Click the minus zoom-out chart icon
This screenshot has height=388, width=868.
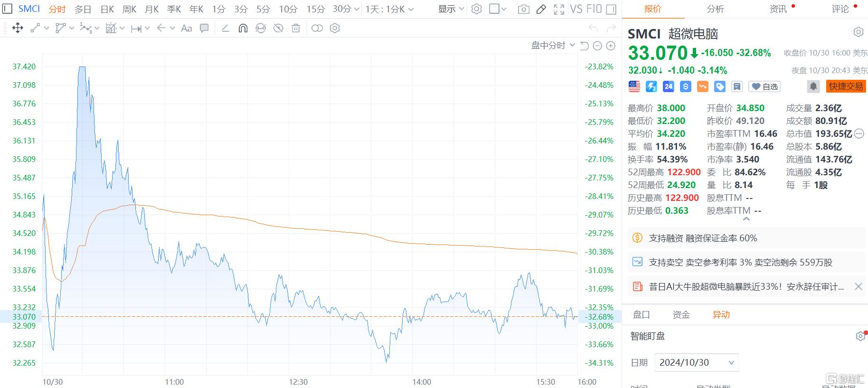click(597, 46)
